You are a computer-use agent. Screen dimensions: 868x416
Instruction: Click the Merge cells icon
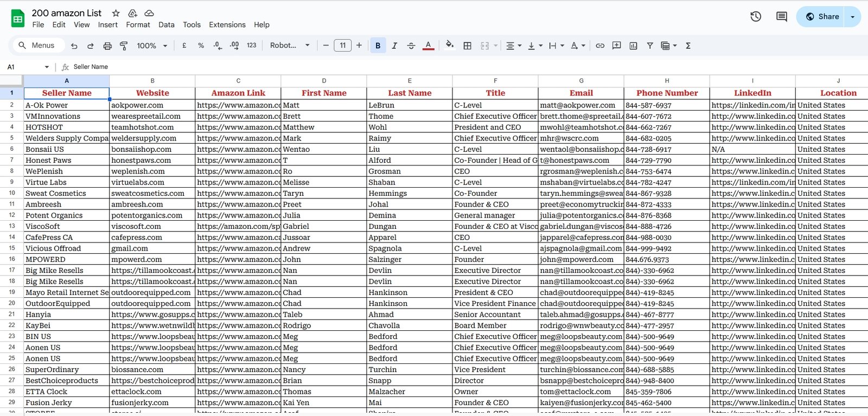tap(484, 46)
